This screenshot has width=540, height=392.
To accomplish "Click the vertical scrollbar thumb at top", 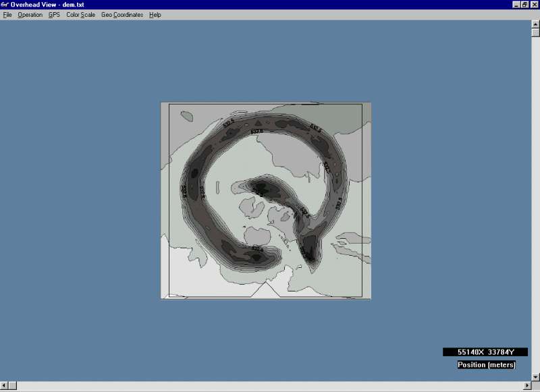I will point(535,32).
